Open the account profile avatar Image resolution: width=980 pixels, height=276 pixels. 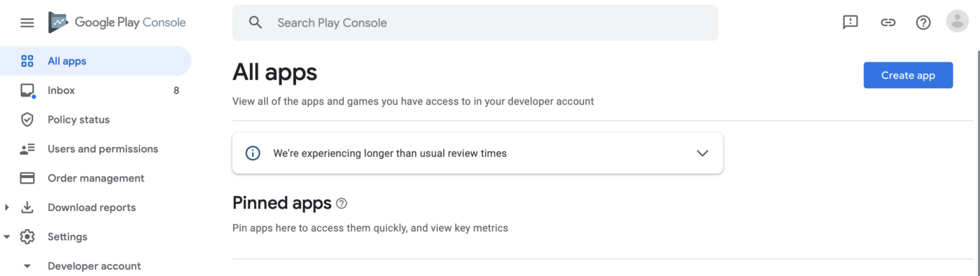point(957,21)
